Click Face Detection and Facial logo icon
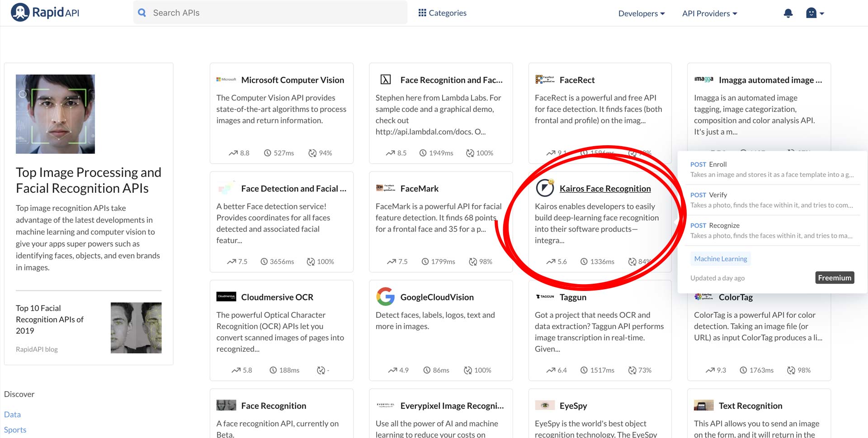Image resolution: width=868 pixels, height=438 pixels. [226, 188]
